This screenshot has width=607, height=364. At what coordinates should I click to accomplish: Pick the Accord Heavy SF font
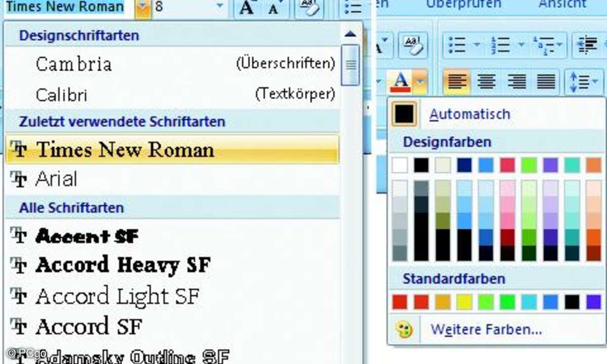click(x=172, y=265)
